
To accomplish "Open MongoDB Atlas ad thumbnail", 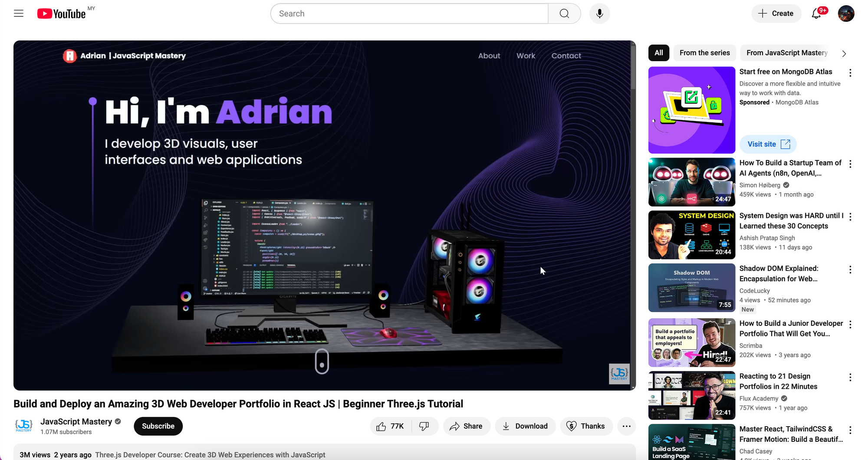I will pyautogui.click(x=692, y=110).
